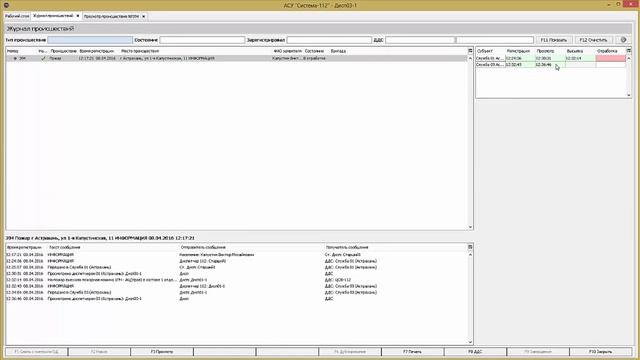Click the first ДДС filter field
The image size is (640, 360).
coord(420,40)
